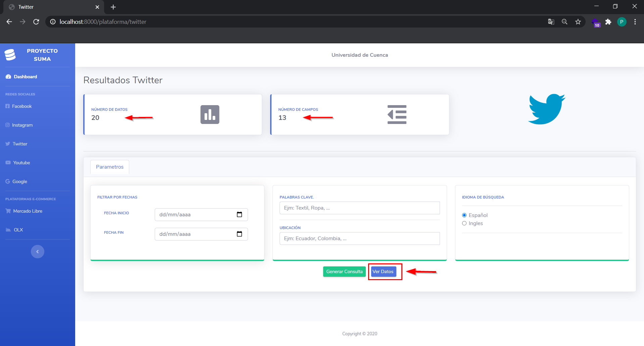Select the Ingles radio button
Image resolution: width=644 pixels, height=346 pixels.
click(464, 223)
